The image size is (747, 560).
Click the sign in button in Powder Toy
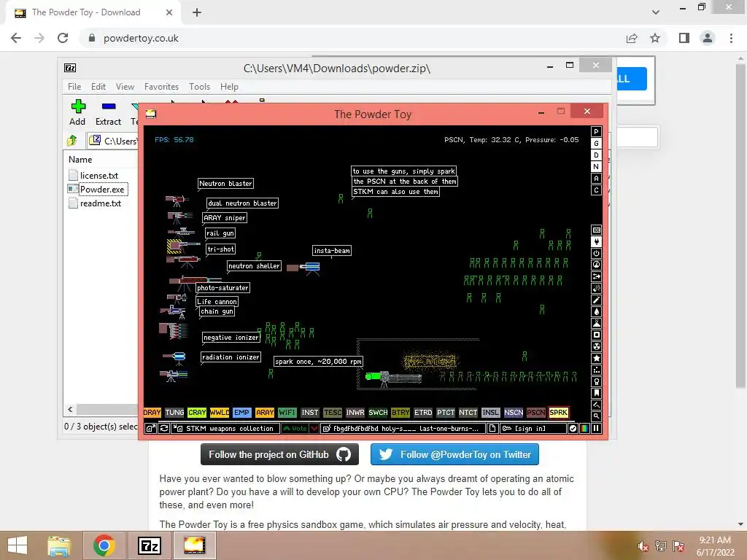pyautogui.click(x=533, y=429)
